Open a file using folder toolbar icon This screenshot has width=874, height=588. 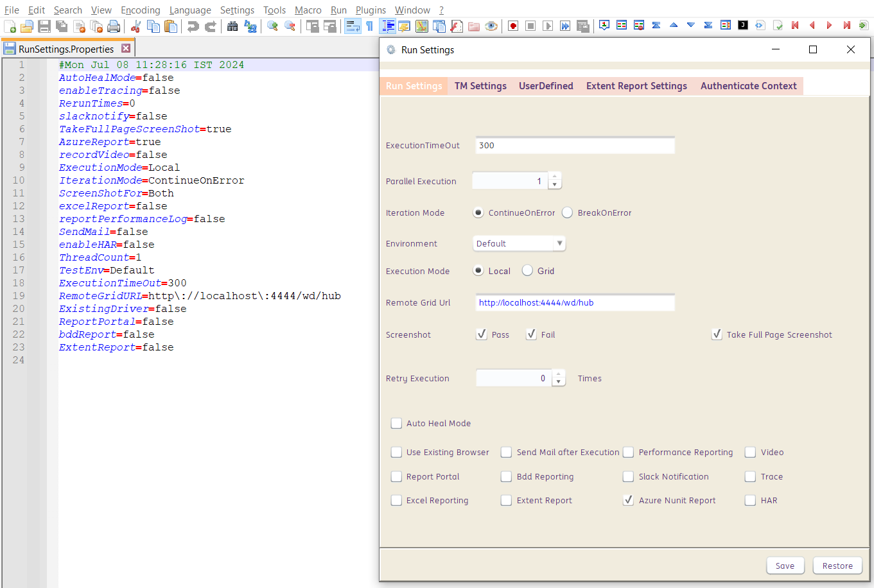tap(27, 26)
